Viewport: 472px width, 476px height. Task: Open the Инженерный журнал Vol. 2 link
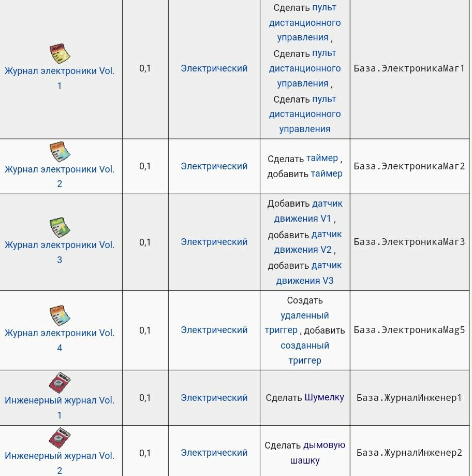pos(60,456)
